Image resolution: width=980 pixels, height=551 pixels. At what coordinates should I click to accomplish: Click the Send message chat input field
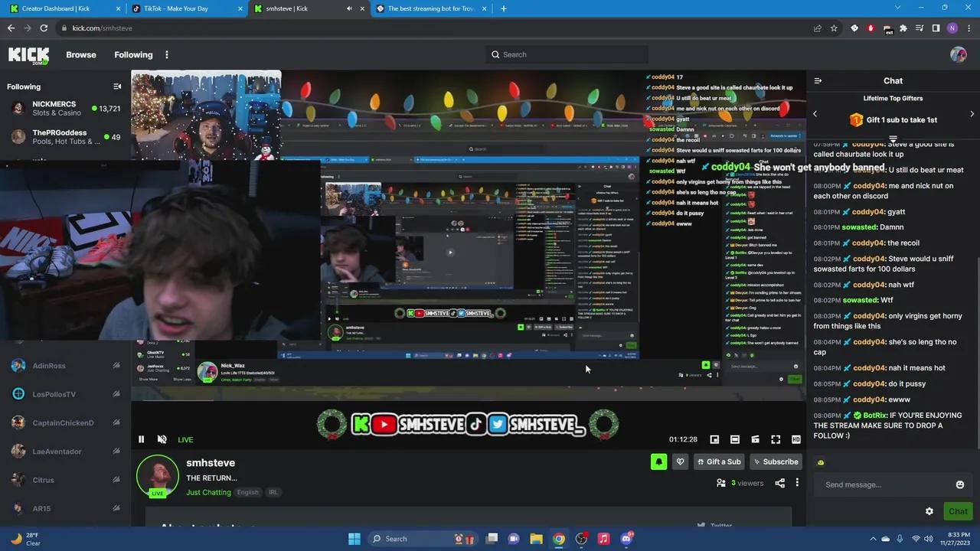click(x=880, y=484)
